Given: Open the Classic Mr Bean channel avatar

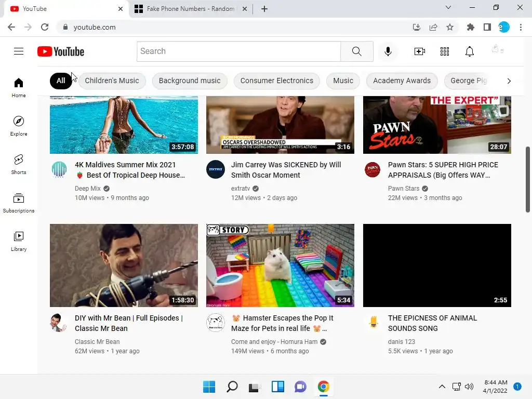Looking at the screenshot, I should tap(58, 323).
